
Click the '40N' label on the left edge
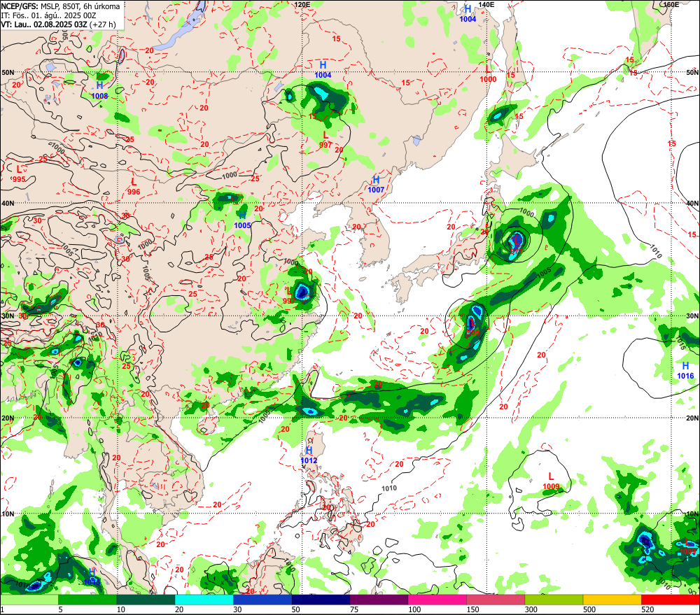click(x=8, y=203)
